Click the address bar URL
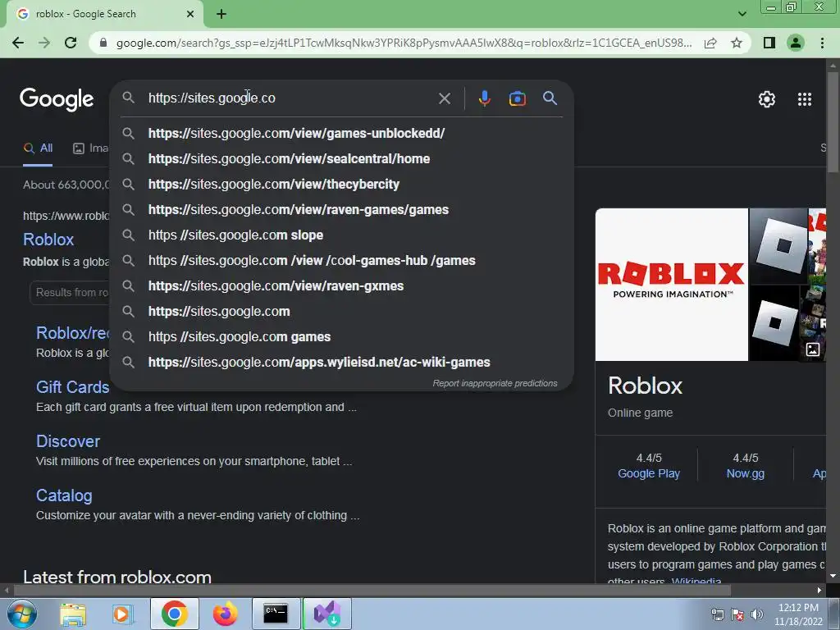Screen dimensions: 840x630 [x=404, y=43]
